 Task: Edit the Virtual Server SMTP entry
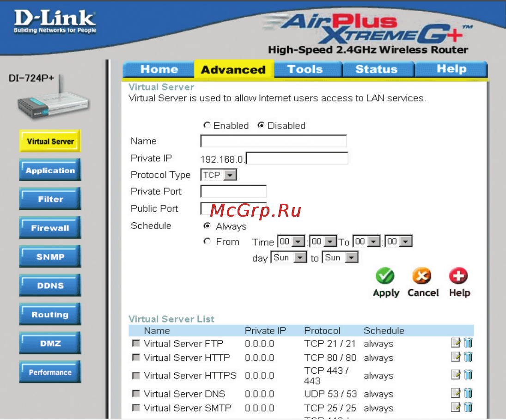tap(455, 407)
